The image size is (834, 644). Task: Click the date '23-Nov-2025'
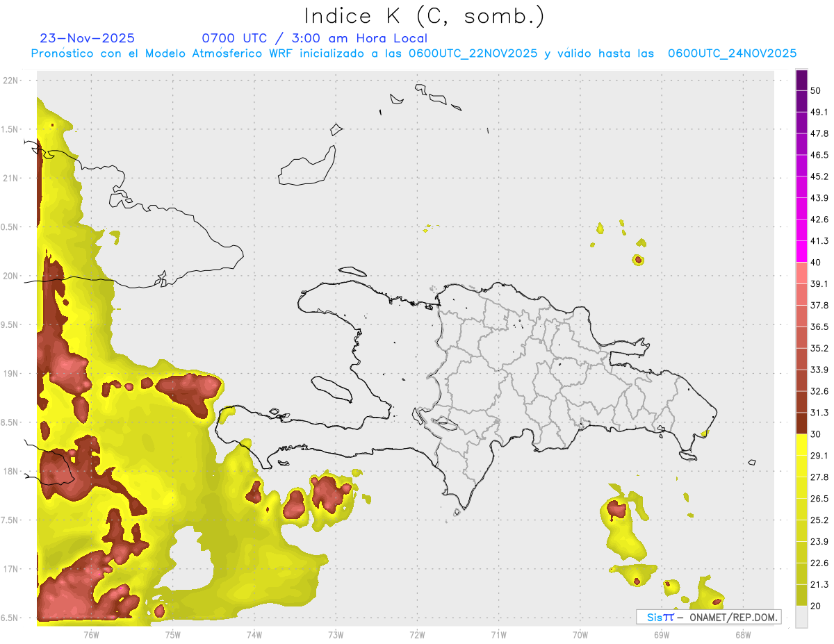coord(88,38)
